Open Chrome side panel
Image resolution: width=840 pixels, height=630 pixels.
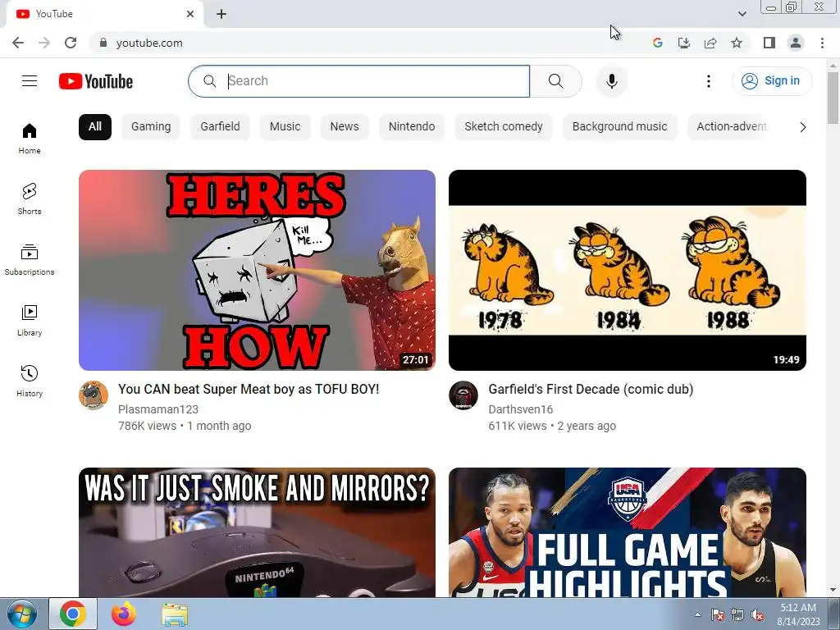pyautogui.click(x=769, y=43)
